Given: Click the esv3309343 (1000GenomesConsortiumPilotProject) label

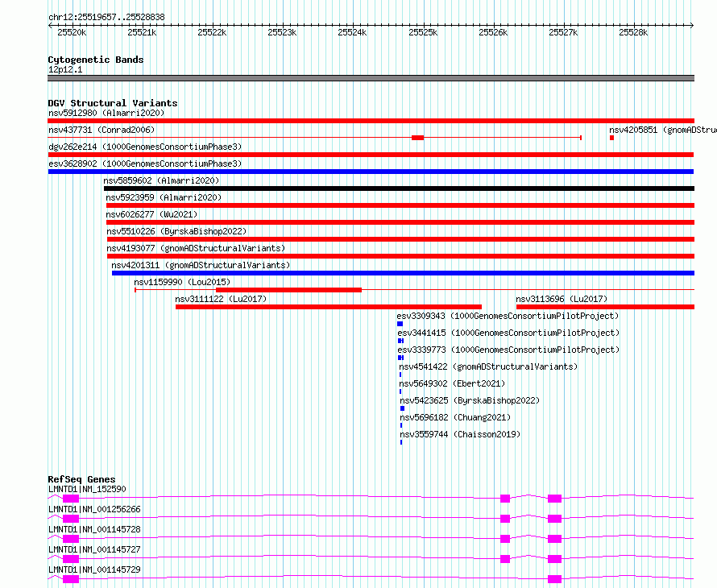Looking at the screenshot, I should [508, 316].
